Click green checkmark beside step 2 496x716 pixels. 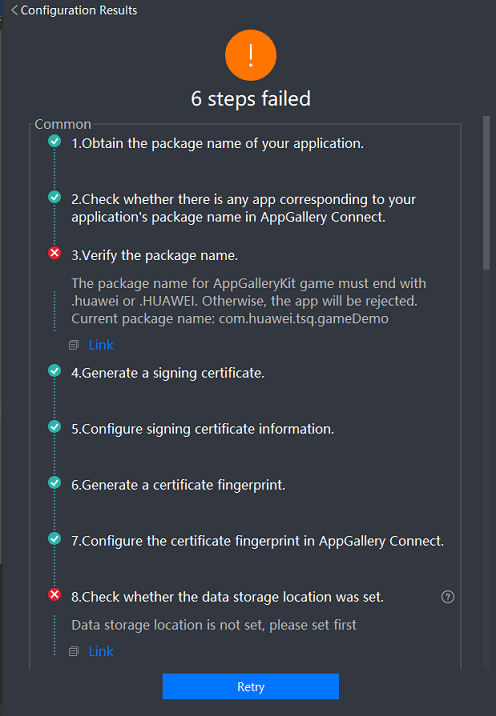point(54,197)
